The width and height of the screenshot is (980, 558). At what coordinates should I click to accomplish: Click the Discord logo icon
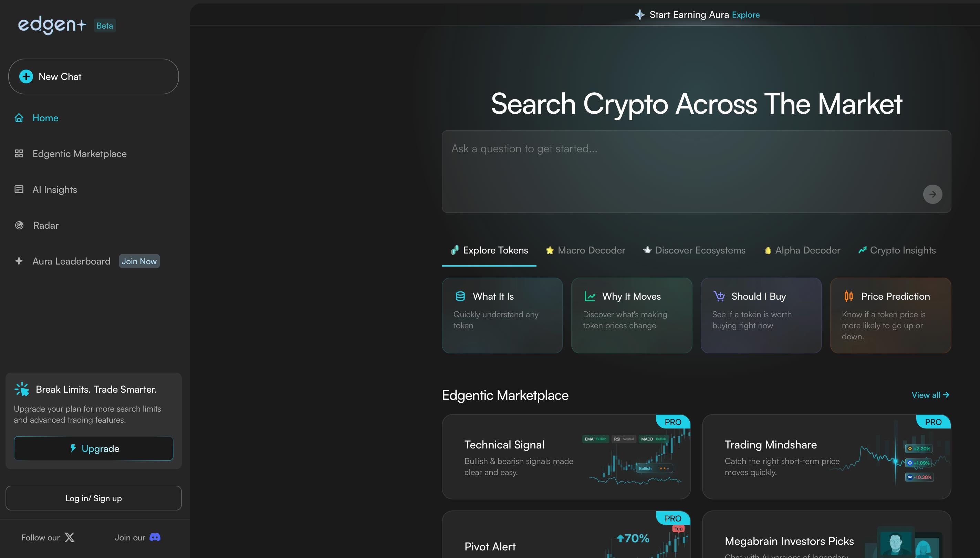click(x=155, y=537)
